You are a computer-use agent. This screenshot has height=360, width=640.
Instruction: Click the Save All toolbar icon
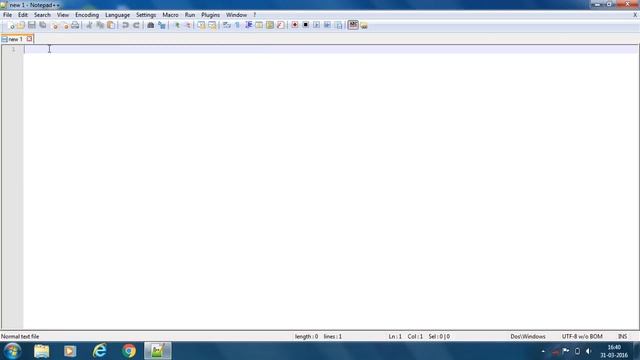pos(42,25)
